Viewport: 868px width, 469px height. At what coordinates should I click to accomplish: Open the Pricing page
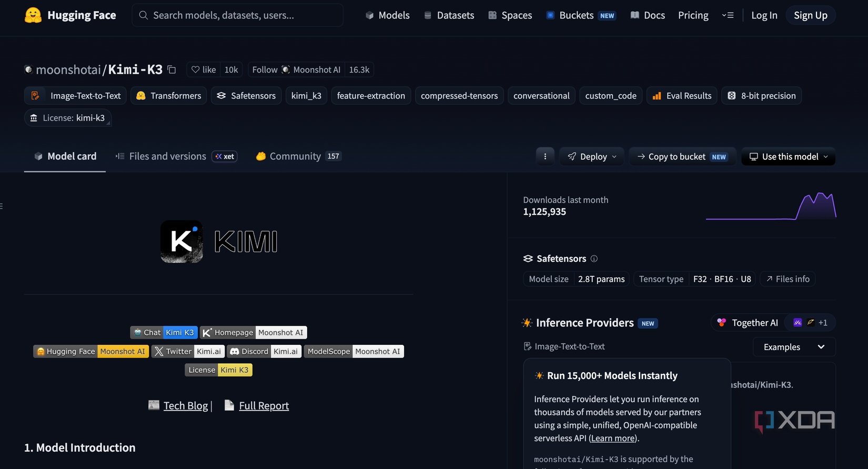click(x=693, y=15)
